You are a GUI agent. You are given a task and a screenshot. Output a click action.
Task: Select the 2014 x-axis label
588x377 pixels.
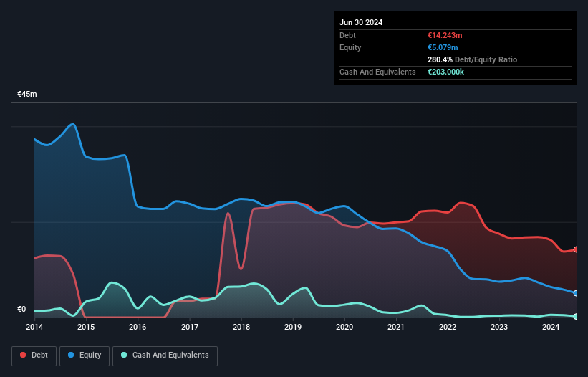pos(34,327)
